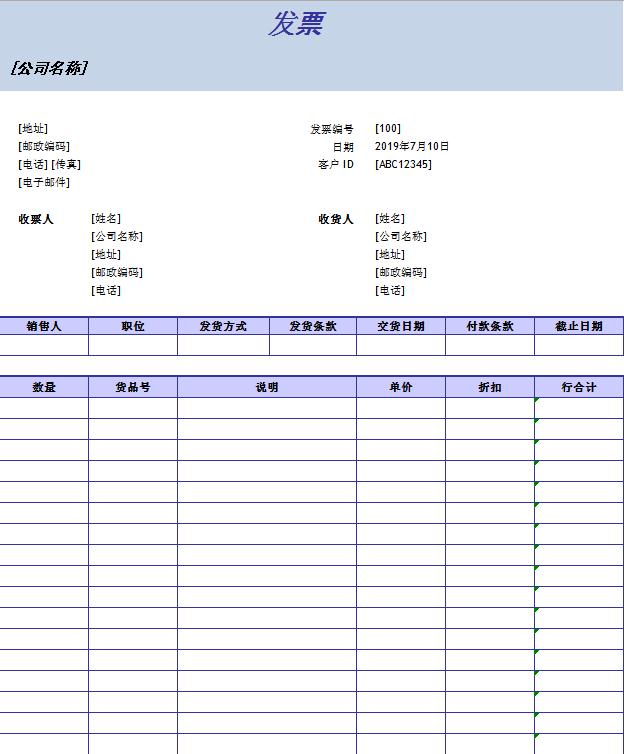Click the 截止日期 column header
624x754 pixels.
tap(578, 326)
